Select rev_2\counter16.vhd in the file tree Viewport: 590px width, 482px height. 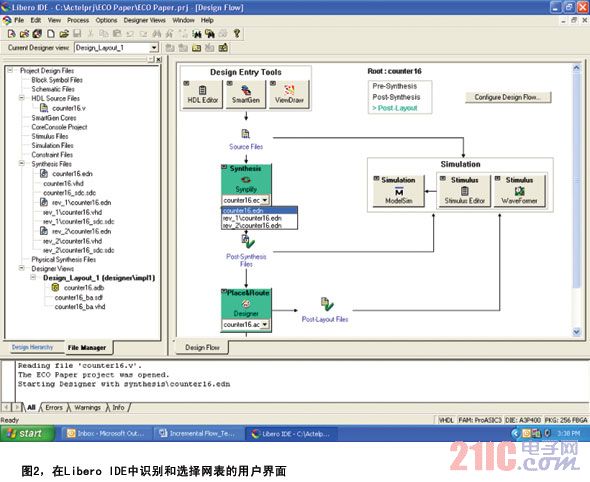pos(73,241)
